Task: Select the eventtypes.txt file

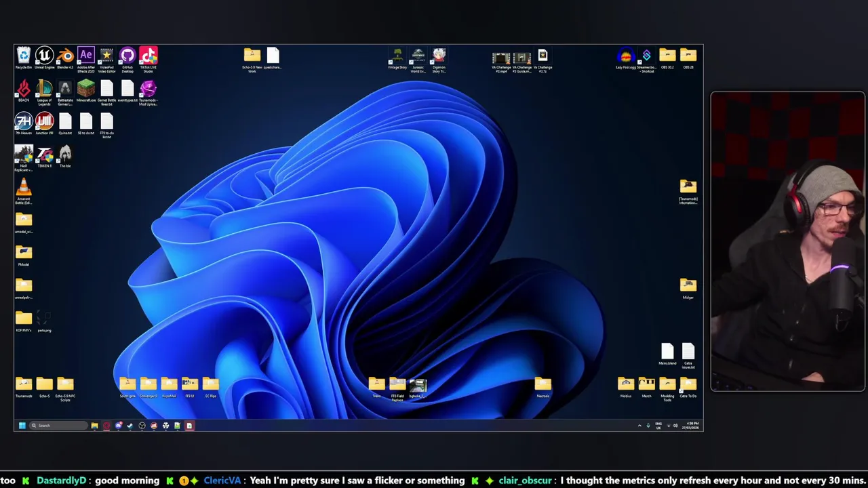Action: pyautogui.click(x=127, y=91)
